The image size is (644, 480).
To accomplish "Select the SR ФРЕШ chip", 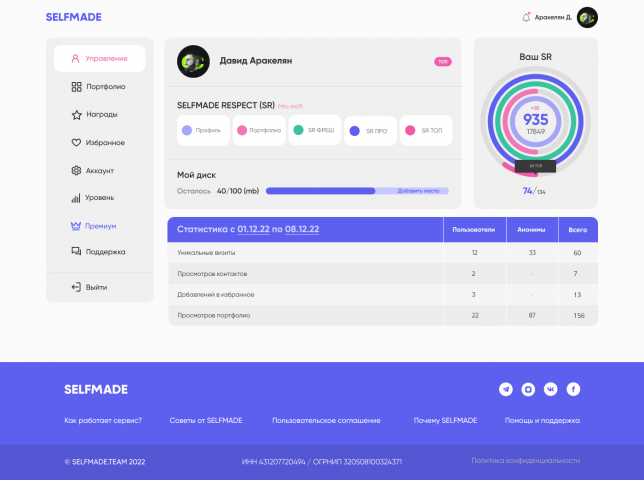I will 315,130.
